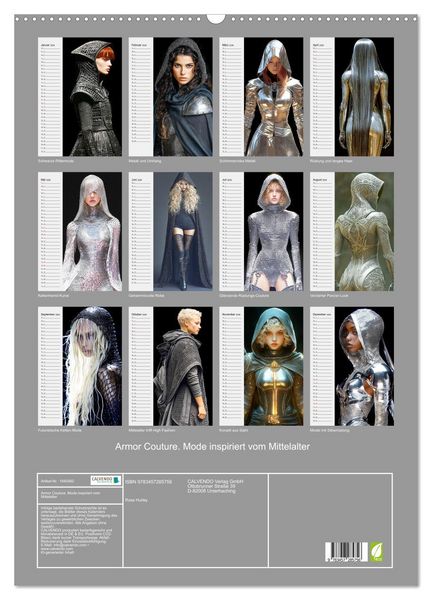The image size is (432, 600).
Task: Click the caption under the July image
Action: pos(244,296)
